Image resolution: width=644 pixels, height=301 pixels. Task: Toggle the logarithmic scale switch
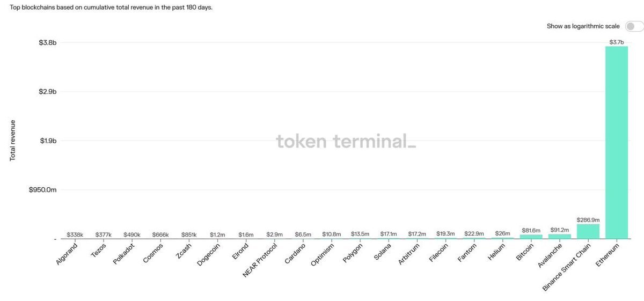634,26
